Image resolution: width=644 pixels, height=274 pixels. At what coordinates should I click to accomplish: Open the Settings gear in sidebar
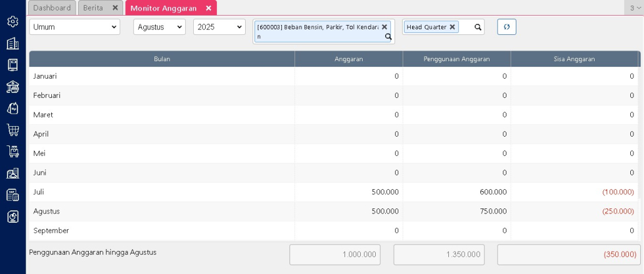pyautogui.click(x=12, y=22)
